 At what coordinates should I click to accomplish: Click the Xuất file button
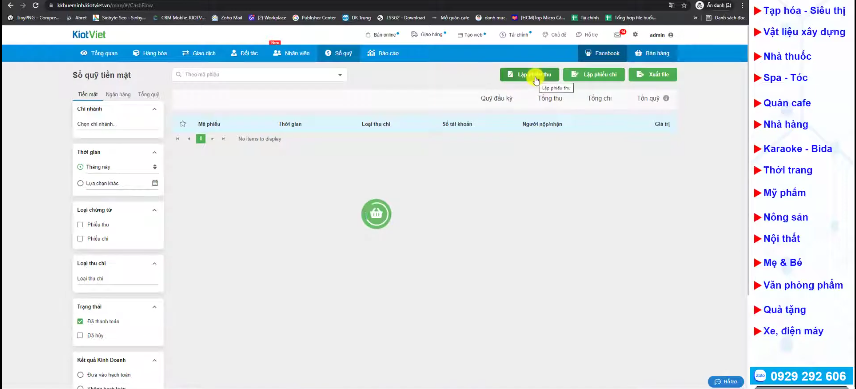[x=652, y=74]
